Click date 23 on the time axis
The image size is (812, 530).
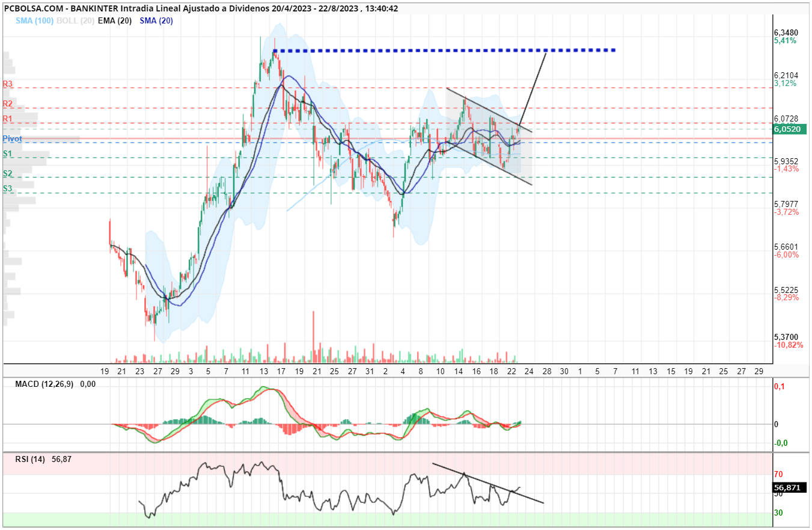tap(139, 371)
